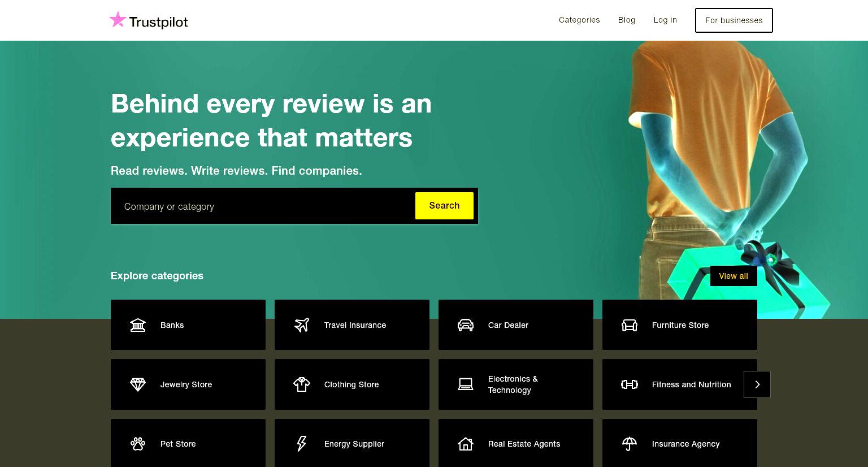Click the Explore categories heading
Viewport: 868px width, 467px height.
(x=157, y=276)
